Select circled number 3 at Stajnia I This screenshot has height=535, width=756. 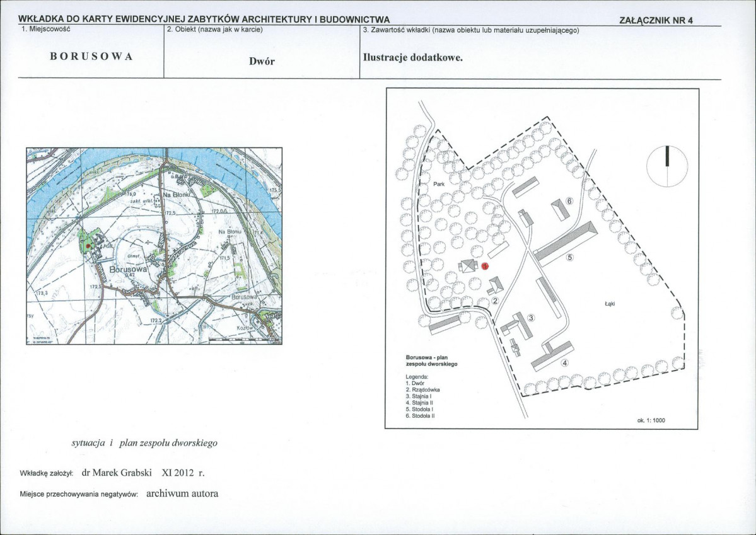(532, 318)
